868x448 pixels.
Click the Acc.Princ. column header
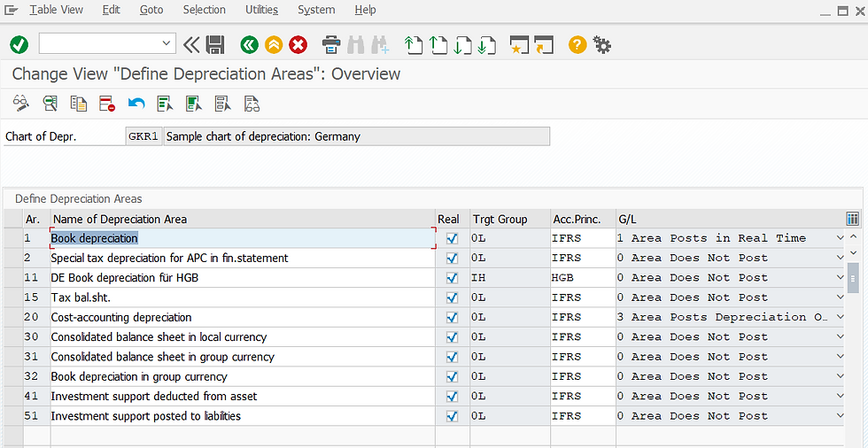[x=583, y=219]
